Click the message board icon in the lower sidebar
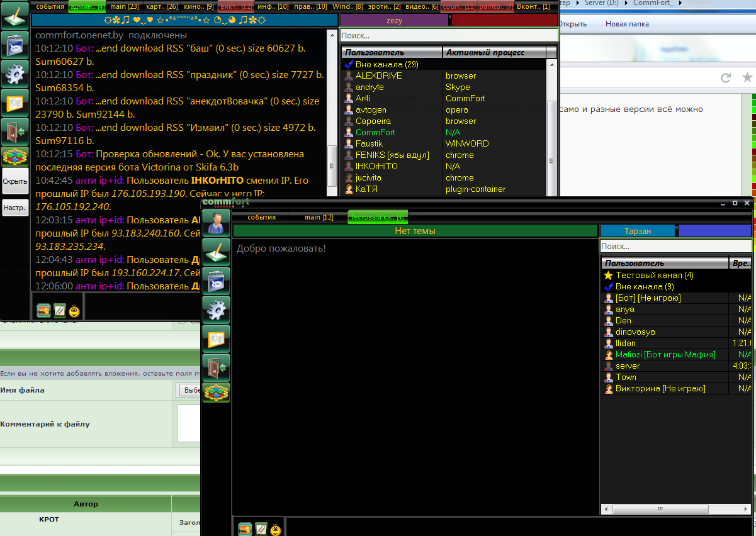756x536 pixels. coord(217,279)
